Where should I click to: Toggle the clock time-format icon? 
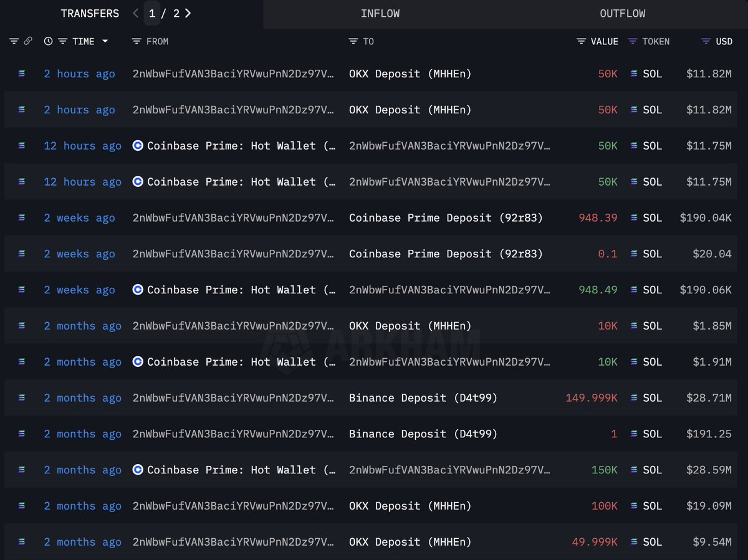point(49,41)
